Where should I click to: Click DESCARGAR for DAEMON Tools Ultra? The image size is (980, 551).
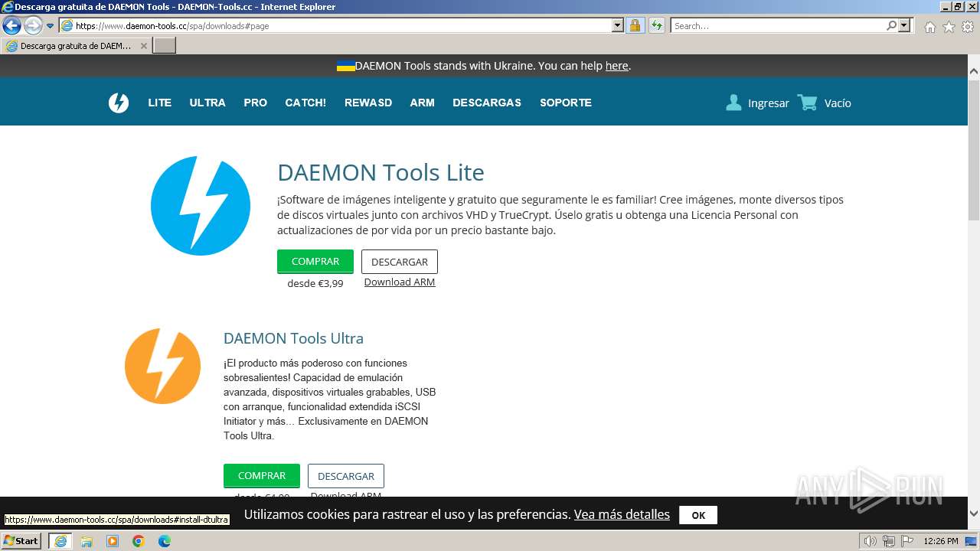tap(346, 476)
